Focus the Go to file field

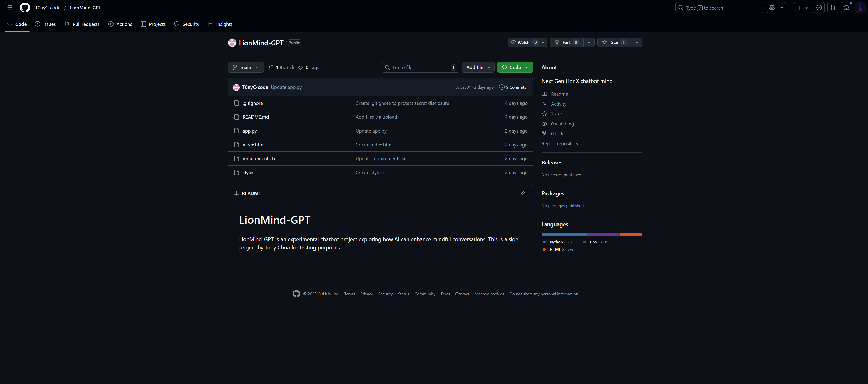[420, 67]
